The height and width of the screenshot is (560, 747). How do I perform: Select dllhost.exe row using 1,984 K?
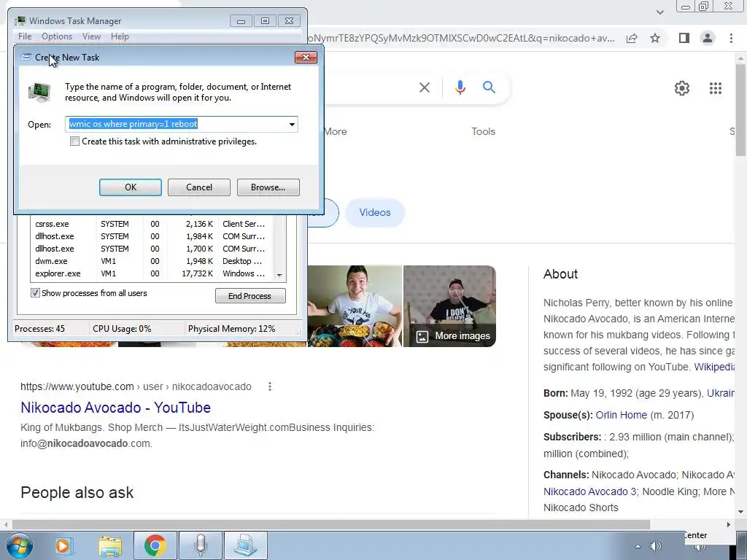152,236
